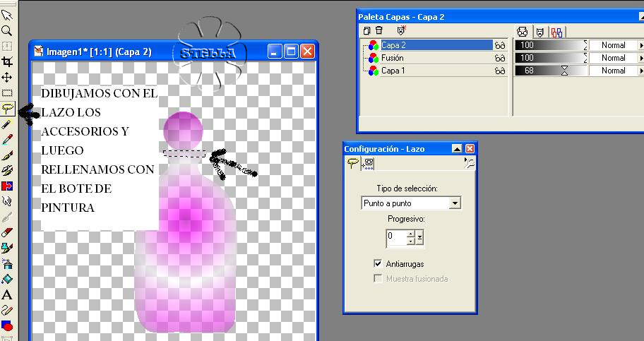Viewport: 644px width, 341px height.
Task: Select the greyed Scratch Remover tool
Action: coord(7,217)
